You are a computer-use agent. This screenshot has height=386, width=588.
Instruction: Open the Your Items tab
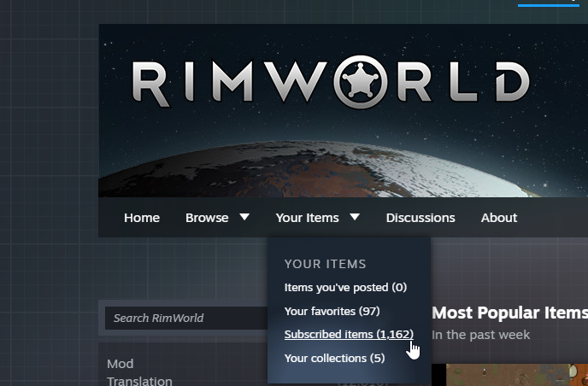(307, 218)
